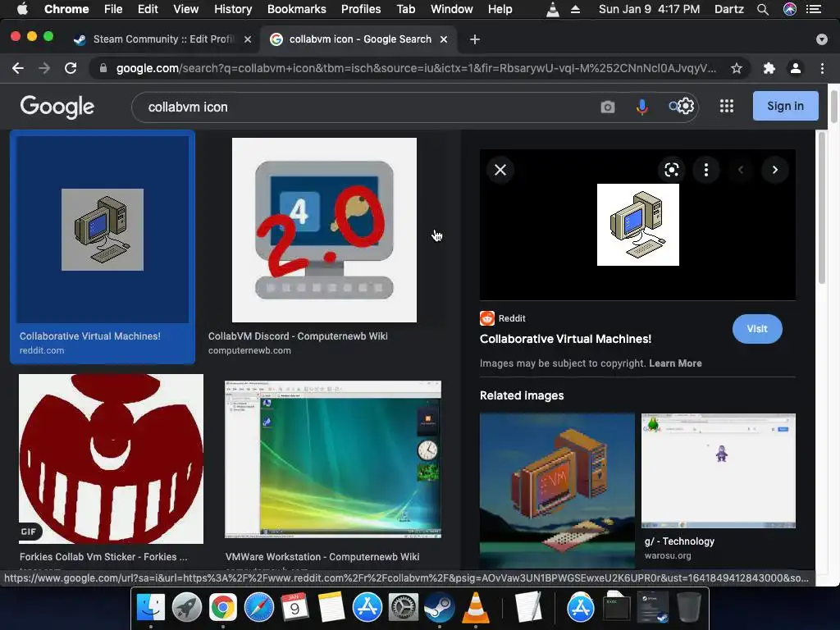Select the CollabVM Discord image result

click(324, 231)
